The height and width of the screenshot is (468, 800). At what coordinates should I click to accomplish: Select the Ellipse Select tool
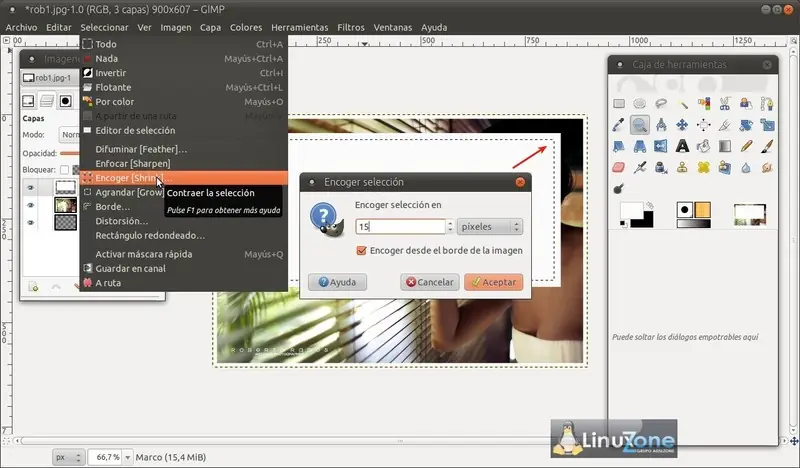click(x=640, y=104)
